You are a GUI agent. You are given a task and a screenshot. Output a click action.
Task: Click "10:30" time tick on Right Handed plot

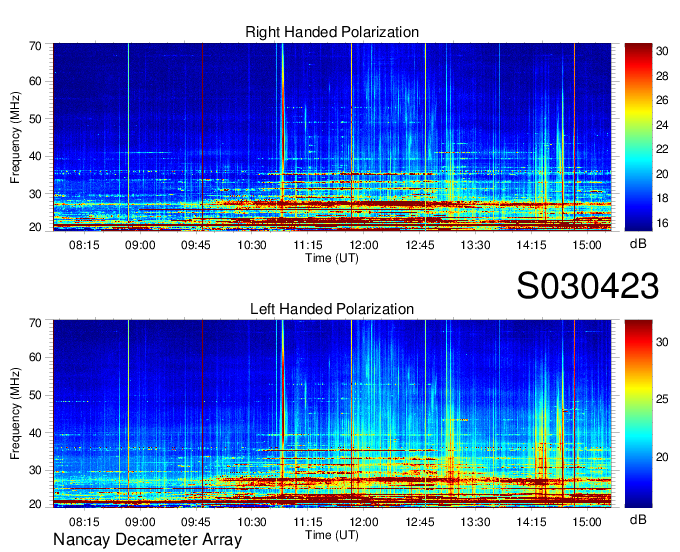(252, 245)
